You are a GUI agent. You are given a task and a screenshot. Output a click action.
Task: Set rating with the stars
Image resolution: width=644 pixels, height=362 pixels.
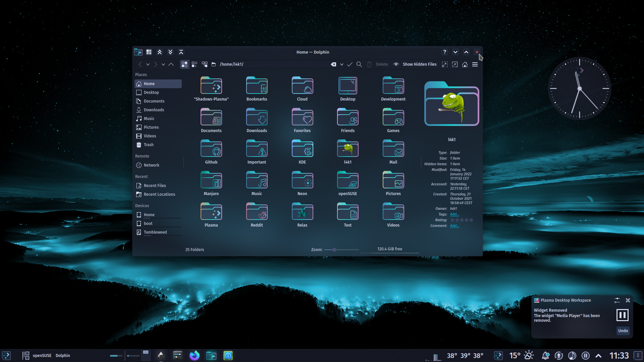coord(462,220)
